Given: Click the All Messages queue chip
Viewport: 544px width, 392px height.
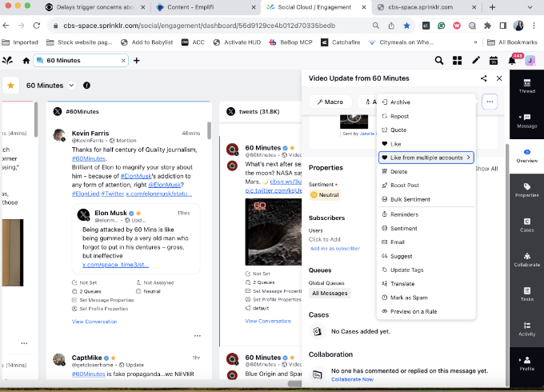Looking at the screenshot, I should (x=330, y=293).
